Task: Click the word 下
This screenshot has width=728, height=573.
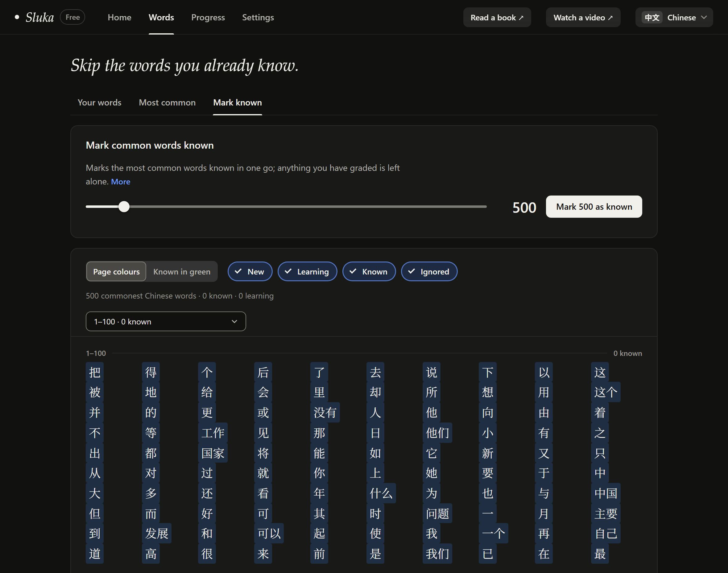Action: coord(487,372)
